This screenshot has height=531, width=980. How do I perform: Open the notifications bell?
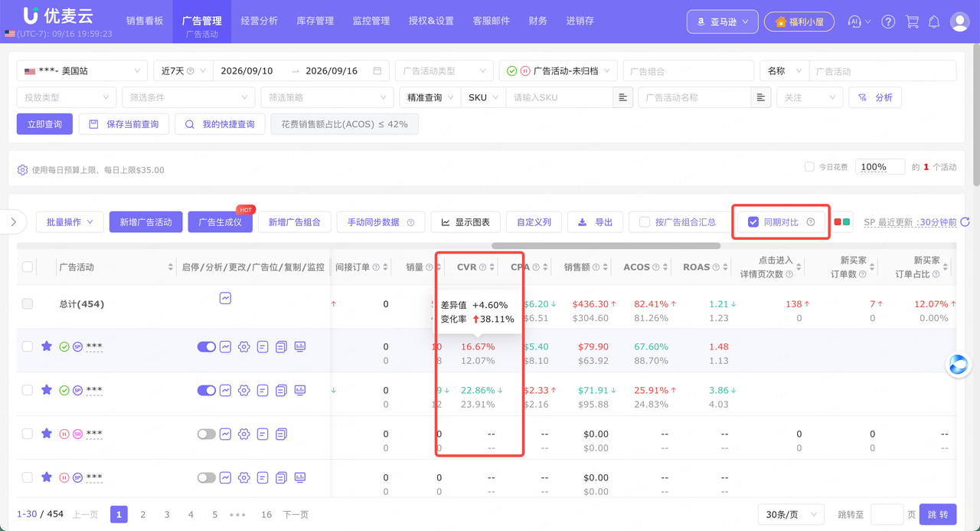pyautogui.click(x=934, y=21)
